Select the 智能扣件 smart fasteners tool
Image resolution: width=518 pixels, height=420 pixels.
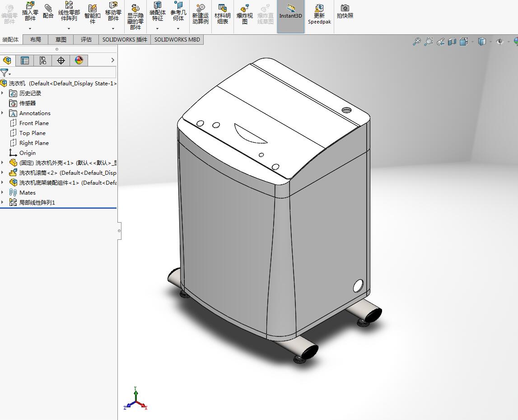click(92, 14)
